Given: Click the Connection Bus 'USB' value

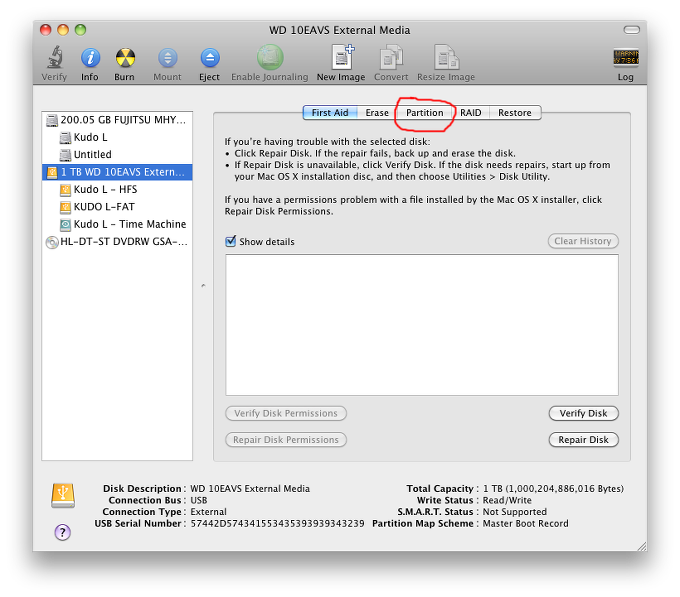Looking at the screenshot, I should (199, 500).
